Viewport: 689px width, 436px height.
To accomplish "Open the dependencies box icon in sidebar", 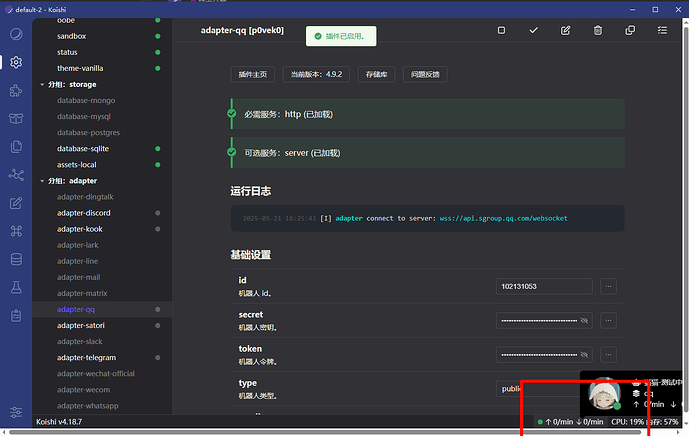I will pyautogui.click(x=16, y=119).
